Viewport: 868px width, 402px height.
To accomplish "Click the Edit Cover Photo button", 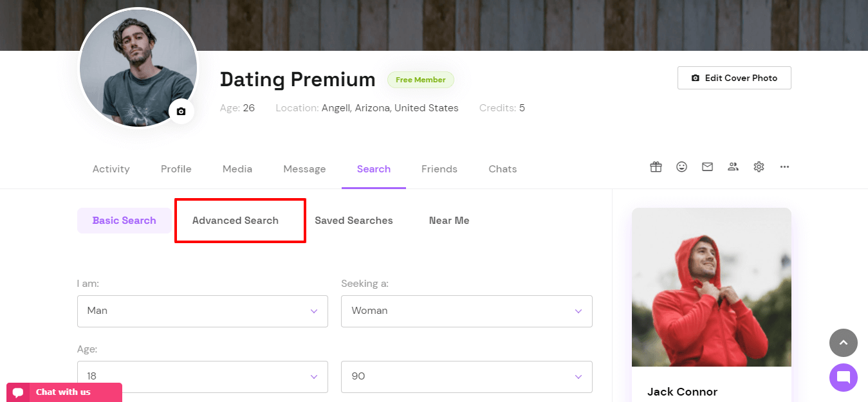I will [734, 78].
